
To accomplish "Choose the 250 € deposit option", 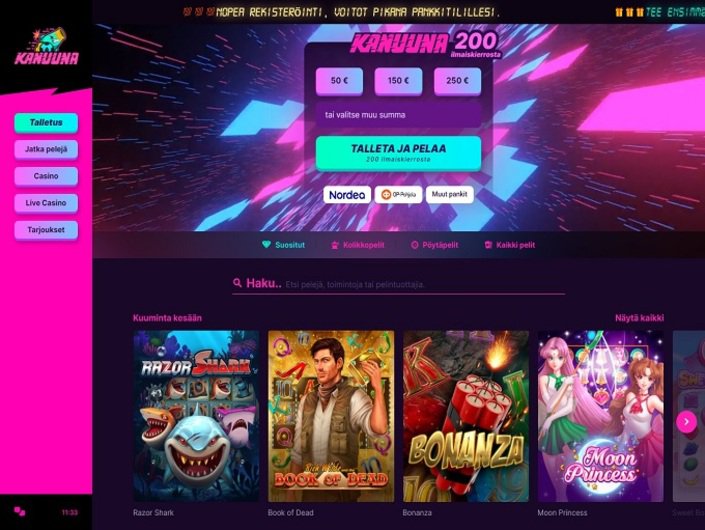I will [457, 81].
